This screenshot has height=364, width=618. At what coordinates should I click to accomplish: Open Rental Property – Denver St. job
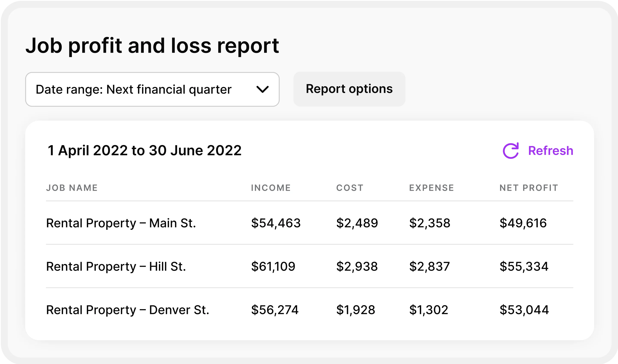coord(127,310)
